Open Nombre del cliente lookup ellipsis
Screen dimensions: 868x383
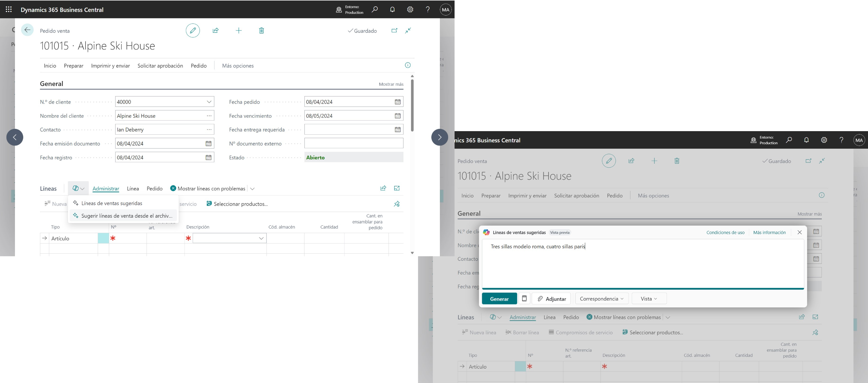point(209,116)
